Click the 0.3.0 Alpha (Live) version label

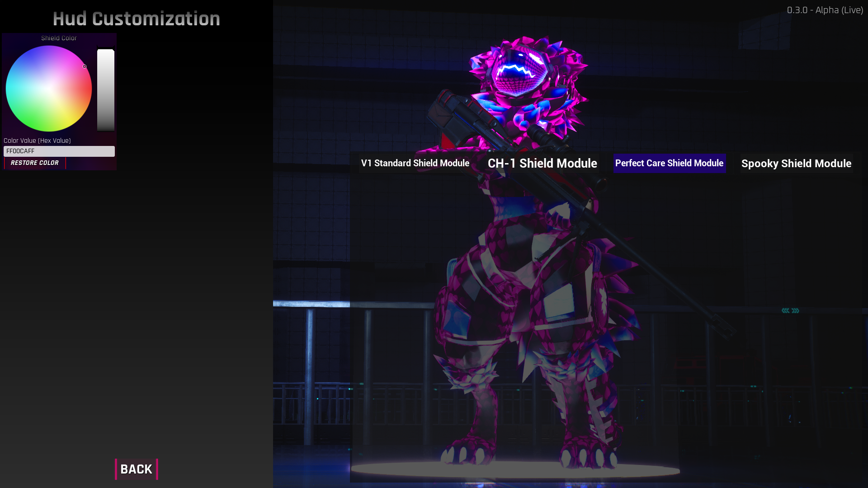(x=825, y=10)
